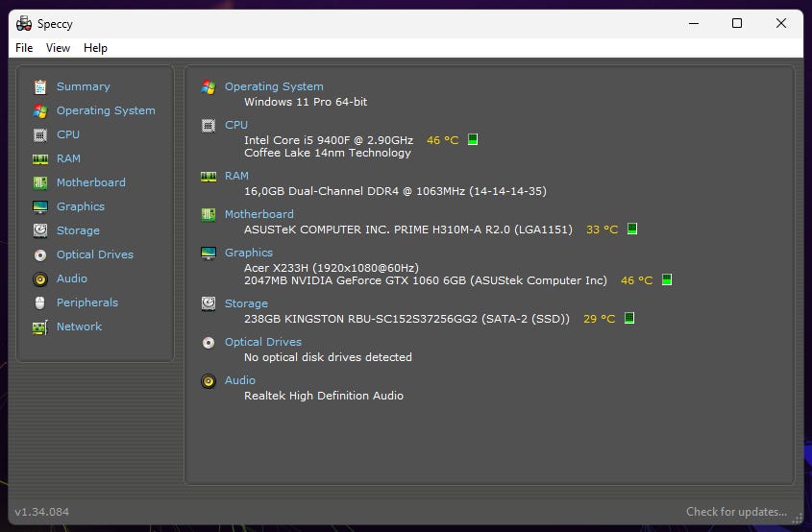Click 238GB KINGSTON SSD text
Viewport: 812px width, 532px height.
click(406, 319)
